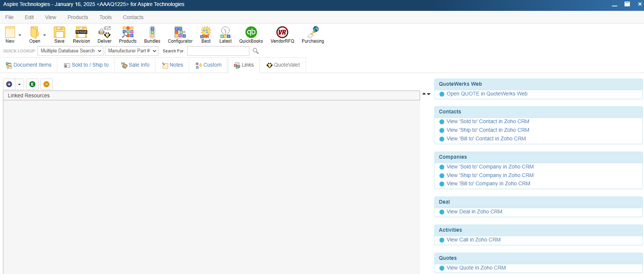Click the orange remove link button
The image size is (644, 274).
(46, 84)
